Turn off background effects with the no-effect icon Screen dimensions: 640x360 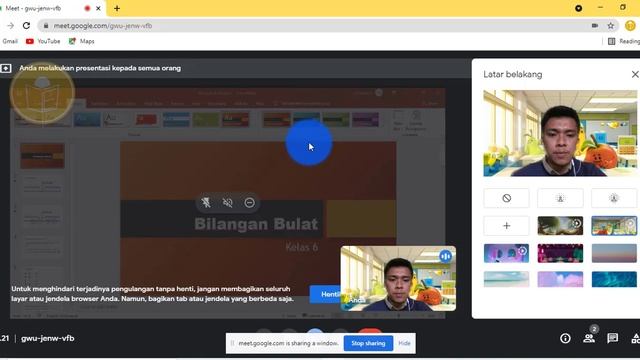507,198
